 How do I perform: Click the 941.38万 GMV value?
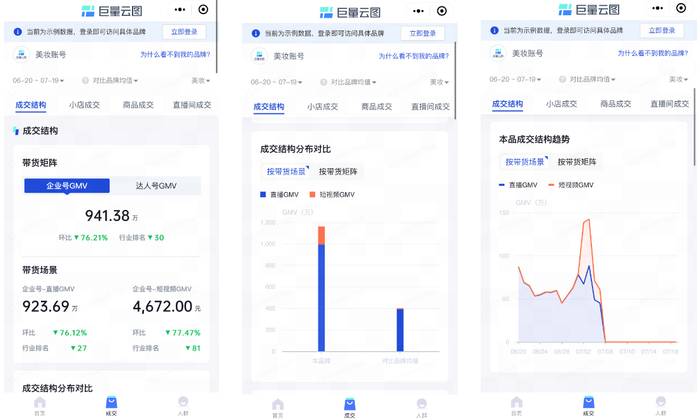click(112, 216)
